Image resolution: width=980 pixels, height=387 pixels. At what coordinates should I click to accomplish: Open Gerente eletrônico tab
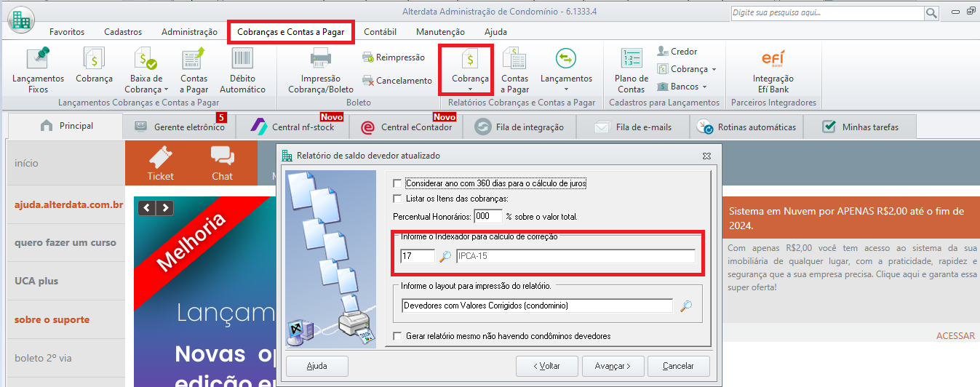coord(180,127)
